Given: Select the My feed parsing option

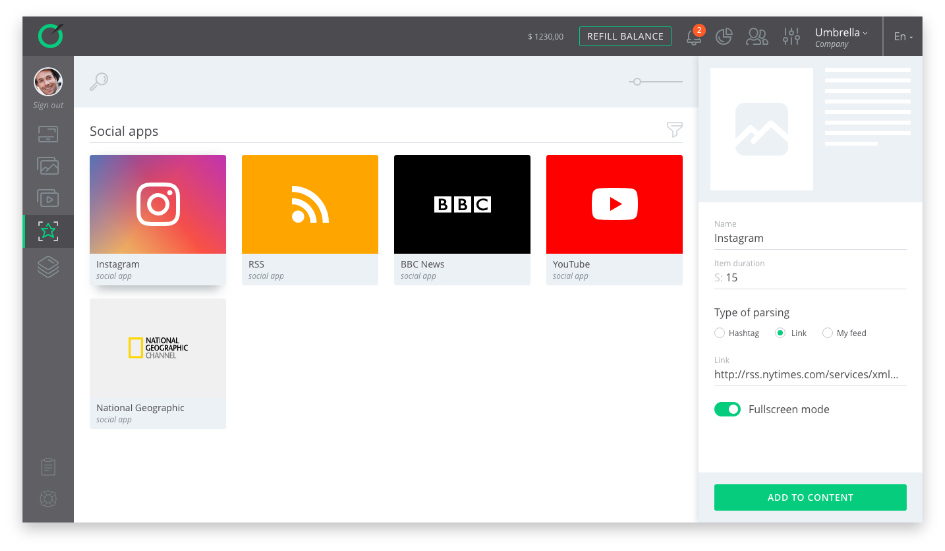Looking at the screenshot, I should point(828,333).
